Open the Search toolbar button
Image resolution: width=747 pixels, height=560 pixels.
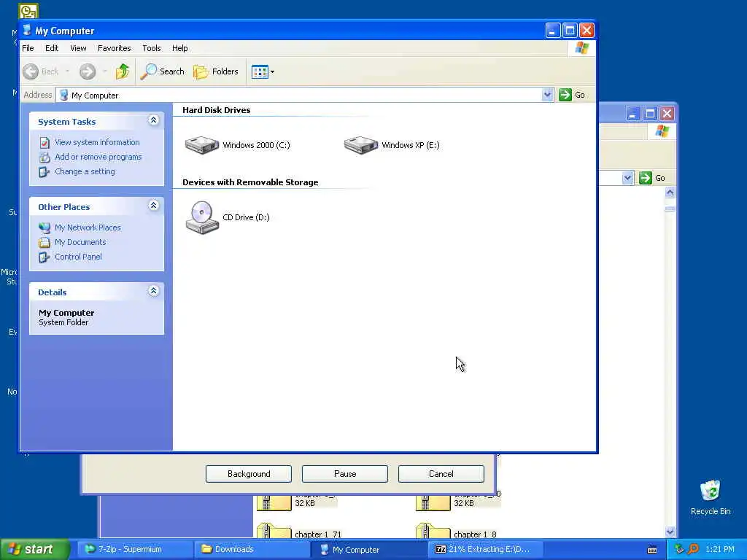coord(163,71)
